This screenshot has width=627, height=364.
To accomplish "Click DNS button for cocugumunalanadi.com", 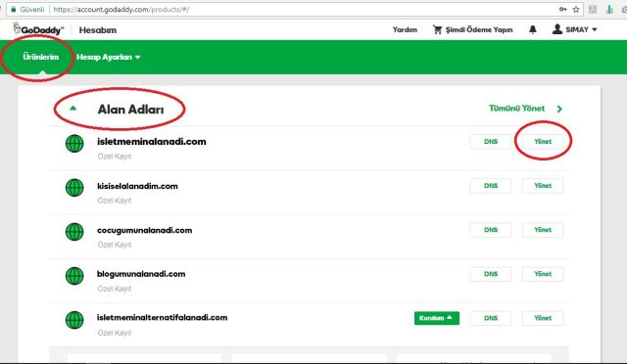I will tap(491, 230).
